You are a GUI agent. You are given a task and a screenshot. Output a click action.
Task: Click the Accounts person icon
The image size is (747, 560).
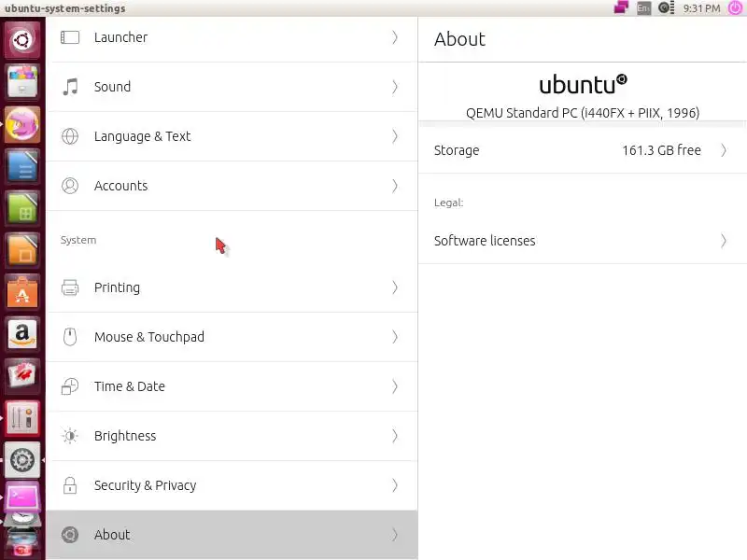[x=70, y=186]
